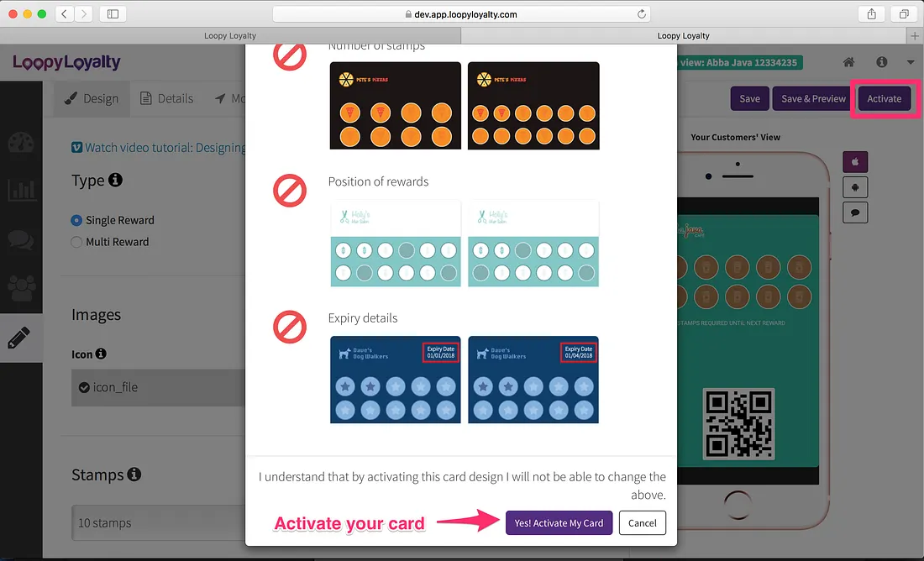Click the Safari forward button

click(x=84, y=13)
